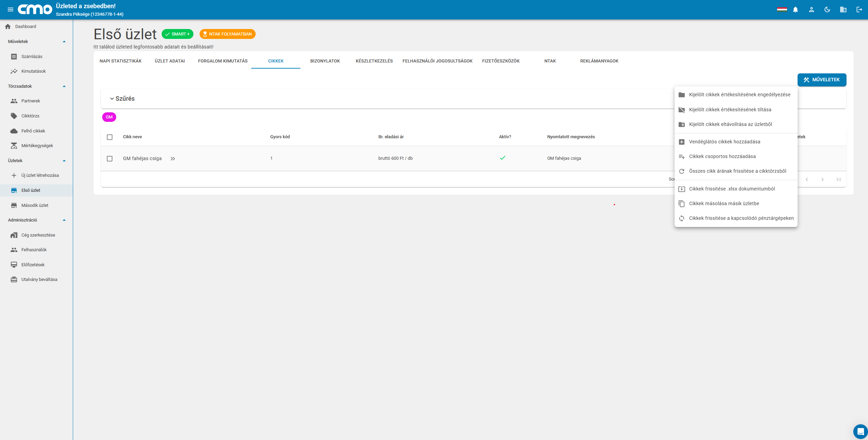
Task: Click Új üzlet létrehozása plus item
Action: tap(36, 175)
